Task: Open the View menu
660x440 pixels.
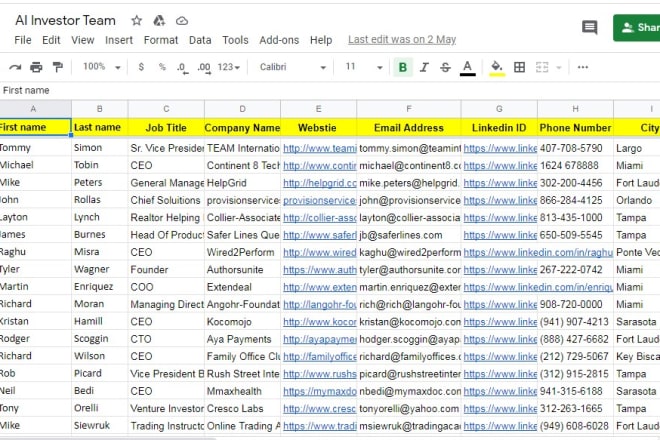Action: tap(82, 40)
